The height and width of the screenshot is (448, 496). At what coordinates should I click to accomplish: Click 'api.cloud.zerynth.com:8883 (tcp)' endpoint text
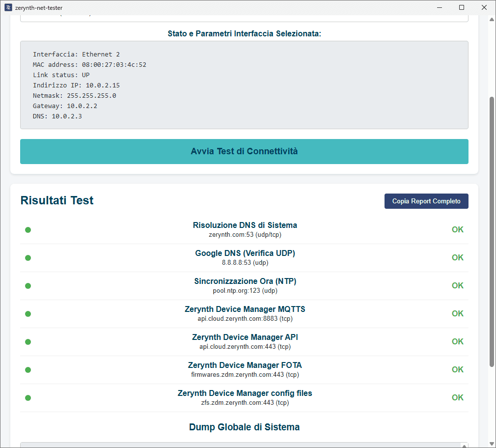click(x=245, y=319)
